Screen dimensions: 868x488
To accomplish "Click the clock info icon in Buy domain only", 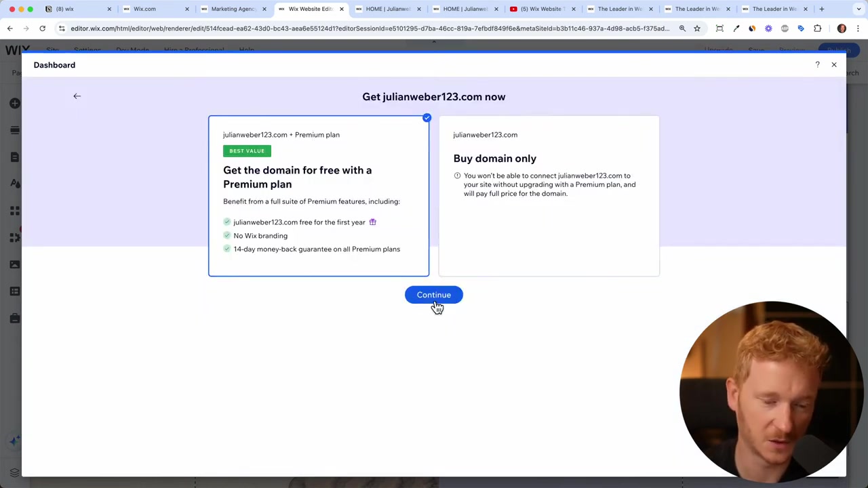I will click(457, 176).
